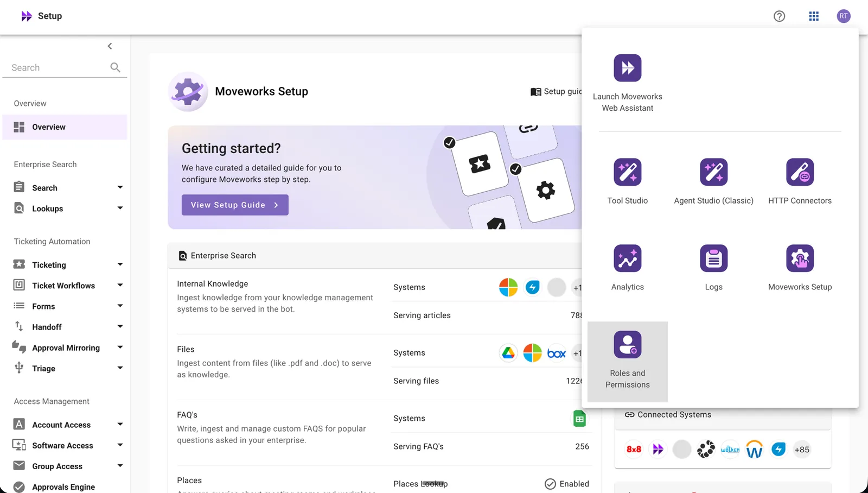Screen dimensions: 868x493
Task: Click the Wolken connected system icon
Action: [x=730, y=450]
